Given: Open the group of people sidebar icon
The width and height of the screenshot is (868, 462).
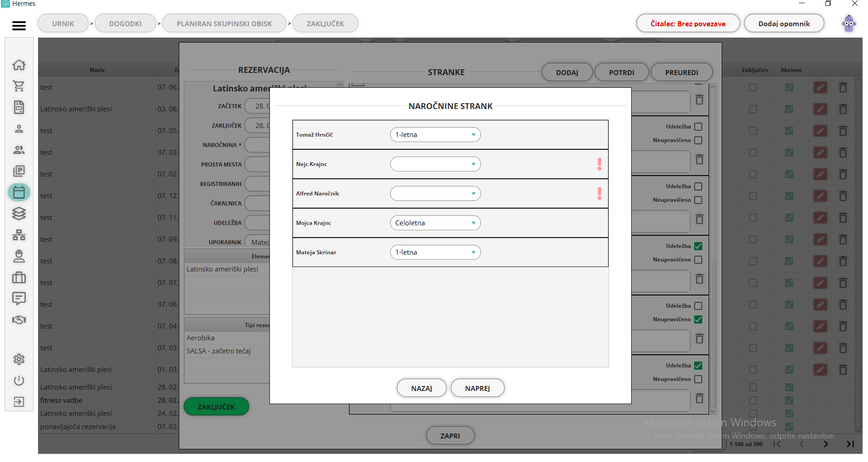Looking at the screenshot, I should click(x=19, y=150).
